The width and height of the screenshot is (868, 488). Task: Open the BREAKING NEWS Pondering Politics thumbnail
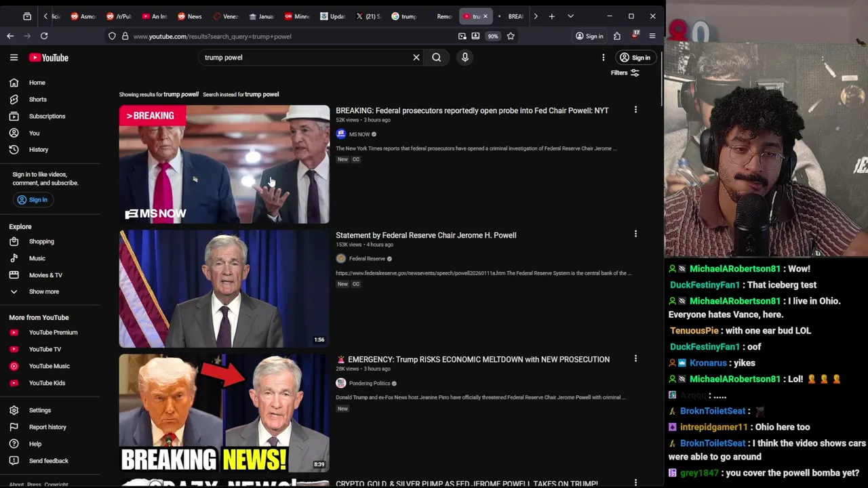coord(224,413)
